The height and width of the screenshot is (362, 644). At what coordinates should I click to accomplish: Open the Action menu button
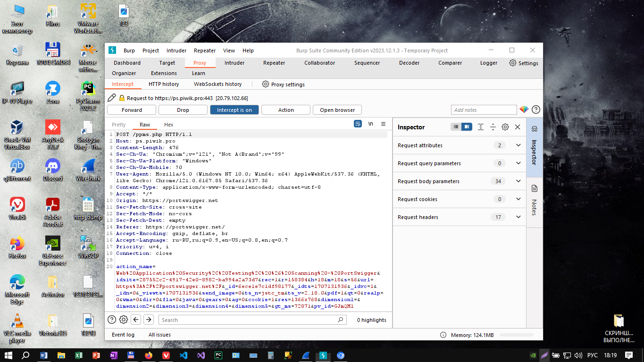click(286, 110)
